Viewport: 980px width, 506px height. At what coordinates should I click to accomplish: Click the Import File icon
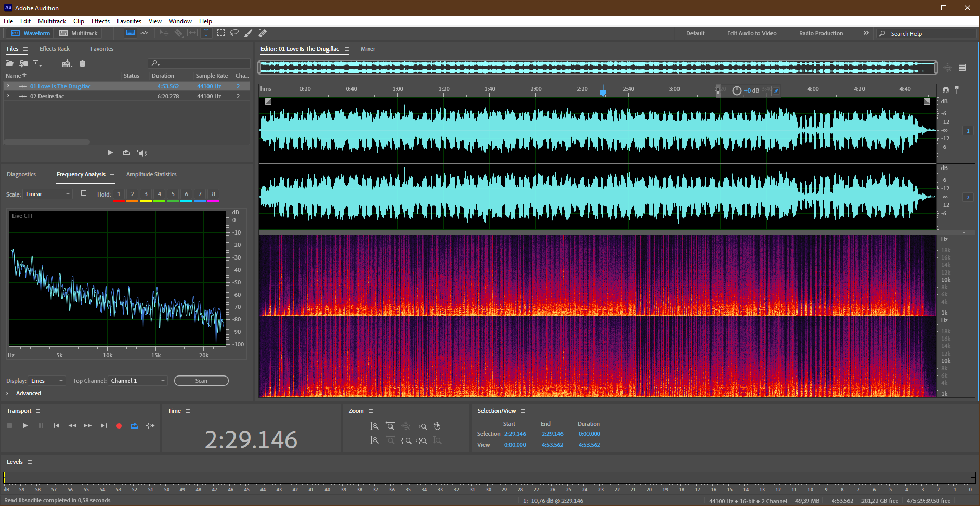tap(23, 63)
